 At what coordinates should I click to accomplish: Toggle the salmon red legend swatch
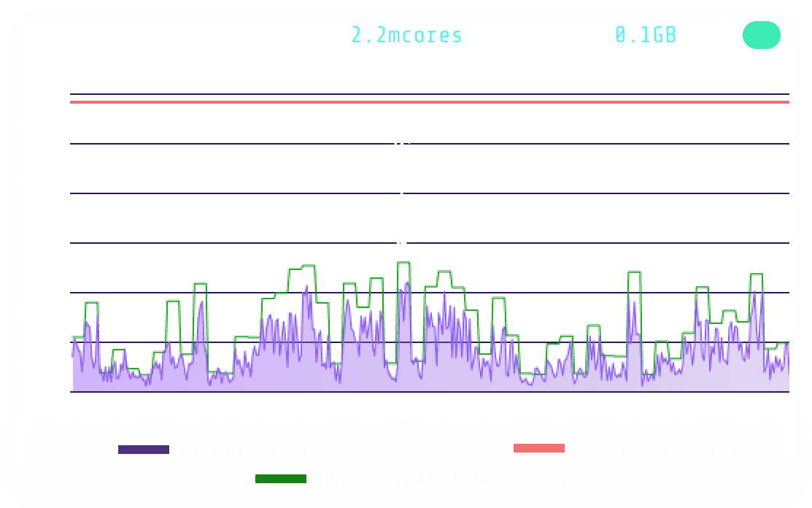539,448
